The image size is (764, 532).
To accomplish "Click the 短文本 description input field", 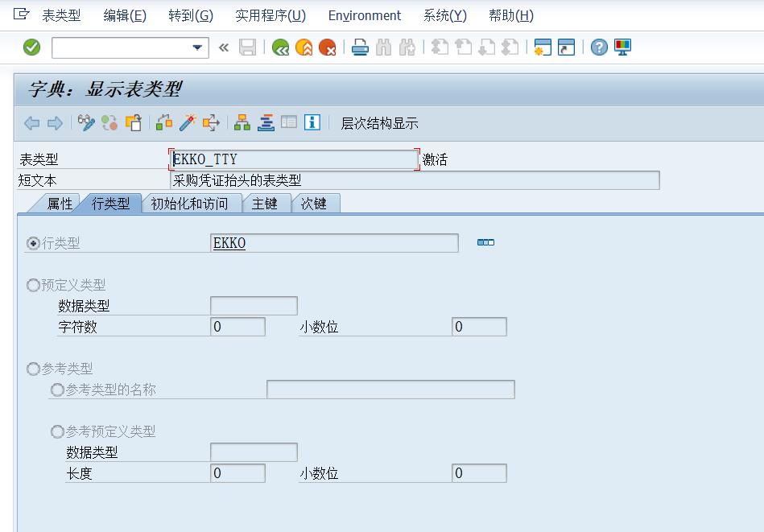I will click(403, 179).
